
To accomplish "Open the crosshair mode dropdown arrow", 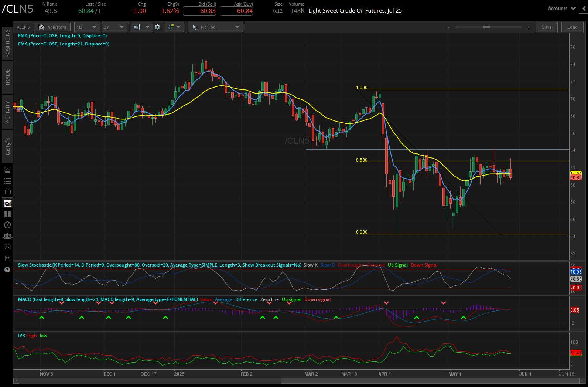I will pyautogui.click(x=178, y=27).
